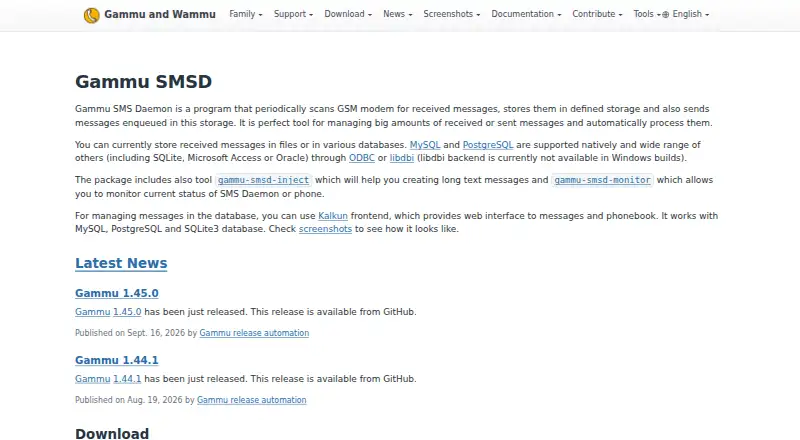Open Gammu release automation link for Aug. 19
Viewport: 800px width, 440px height.
coord(252,400)
